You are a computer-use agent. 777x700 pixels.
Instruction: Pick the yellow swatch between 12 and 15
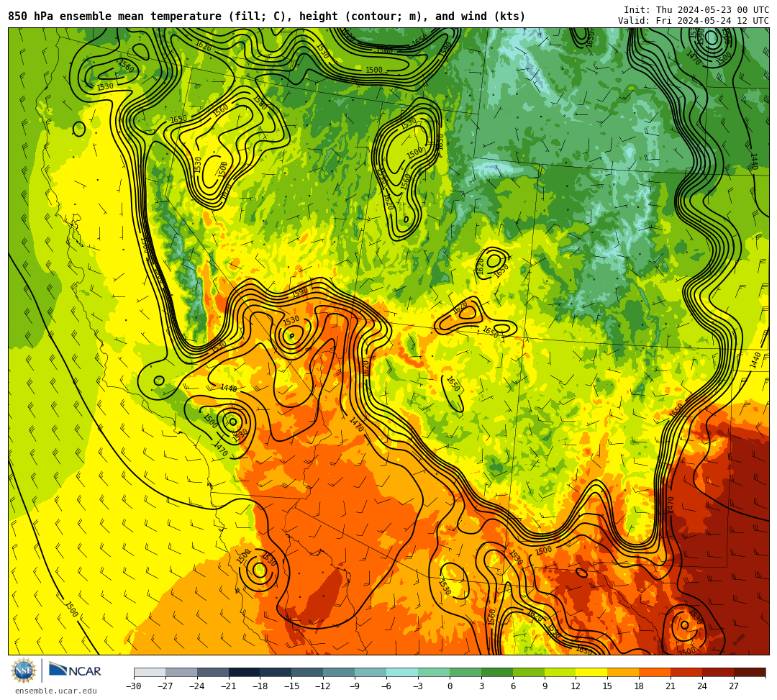(x=592, y=672)
